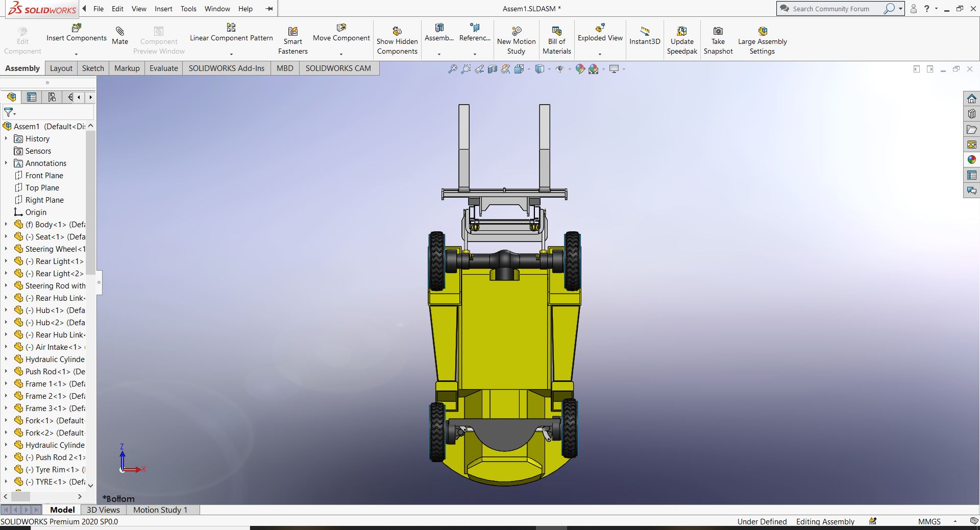
Task: Open the Motion Study 1 tab
Action: (160, 510)
